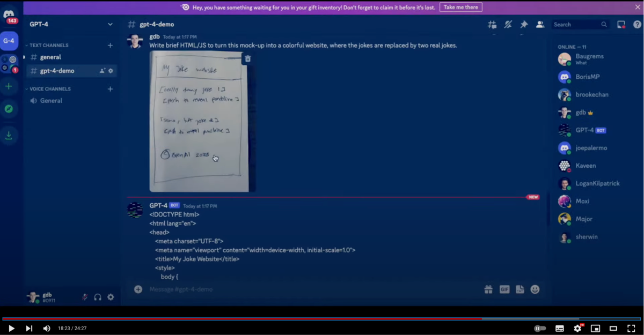
Task: Create invite icon on gpt-4-demo channel
Action: pos(102,71)
